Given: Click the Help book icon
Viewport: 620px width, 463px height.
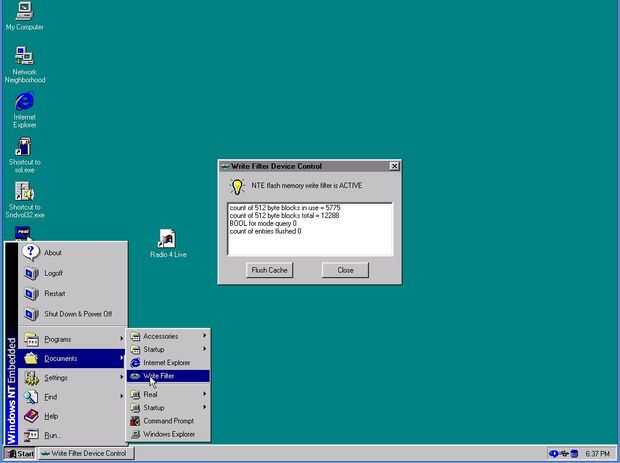Looking at the screenshot, I should tap(31, 416).
